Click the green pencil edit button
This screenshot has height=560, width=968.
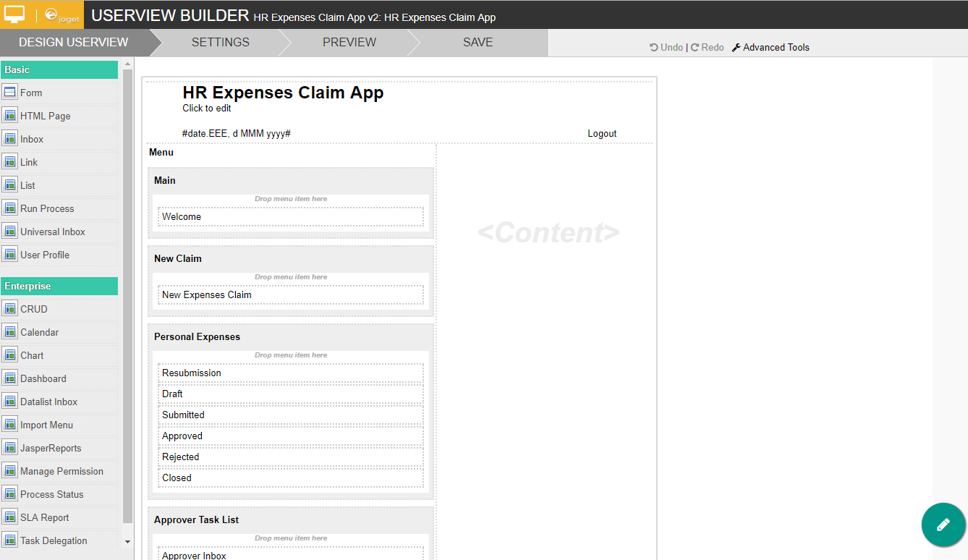pos(943,524)
